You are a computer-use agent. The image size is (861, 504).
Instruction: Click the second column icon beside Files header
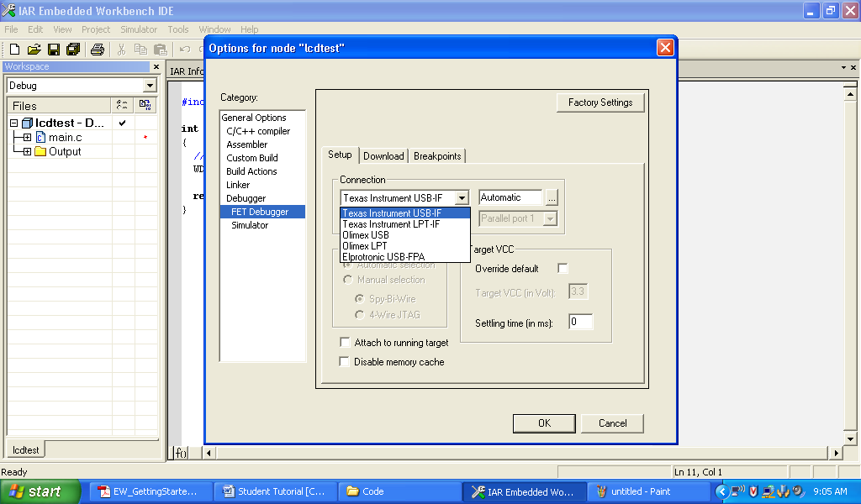pyautogui.click(x=145, y=105)
